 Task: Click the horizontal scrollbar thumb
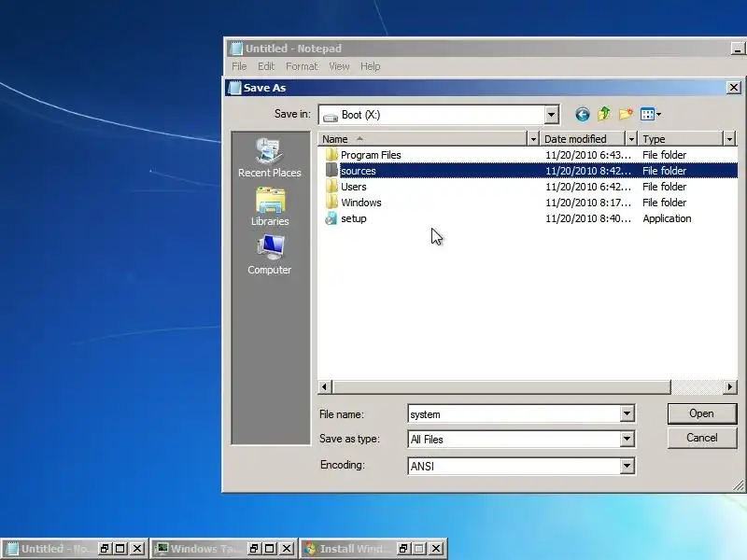pyautogui.click(x=501, y=386)
